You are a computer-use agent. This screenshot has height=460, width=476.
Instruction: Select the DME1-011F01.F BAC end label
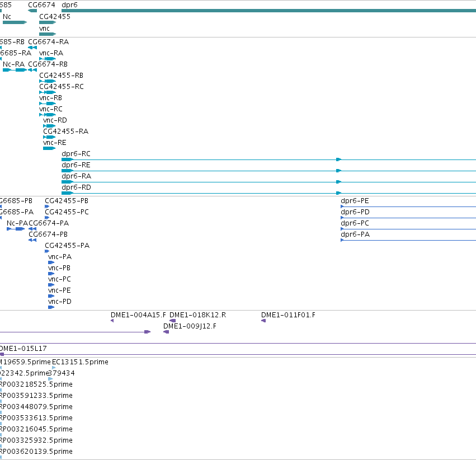[x=289, y=315]
